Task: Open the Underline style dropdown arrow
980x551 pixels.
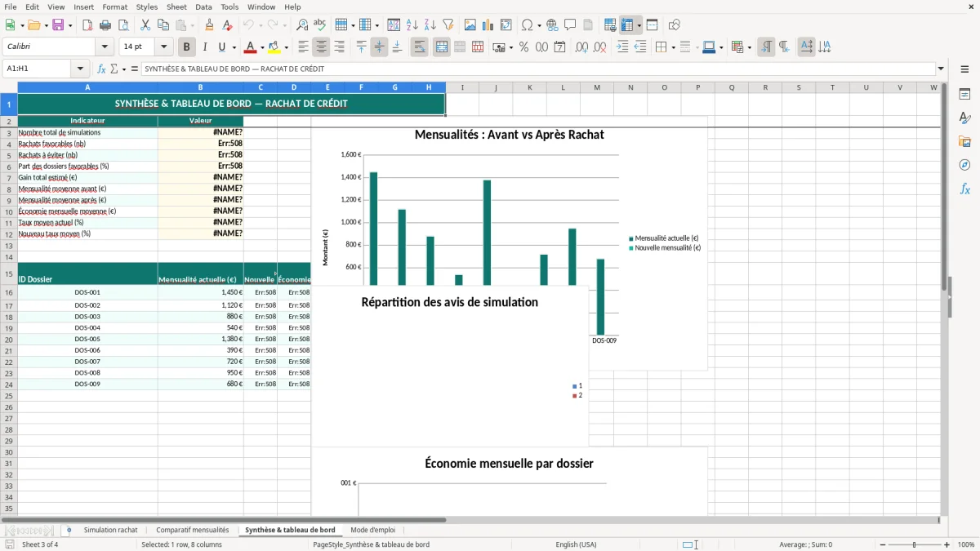Action: tap(234, 47)
